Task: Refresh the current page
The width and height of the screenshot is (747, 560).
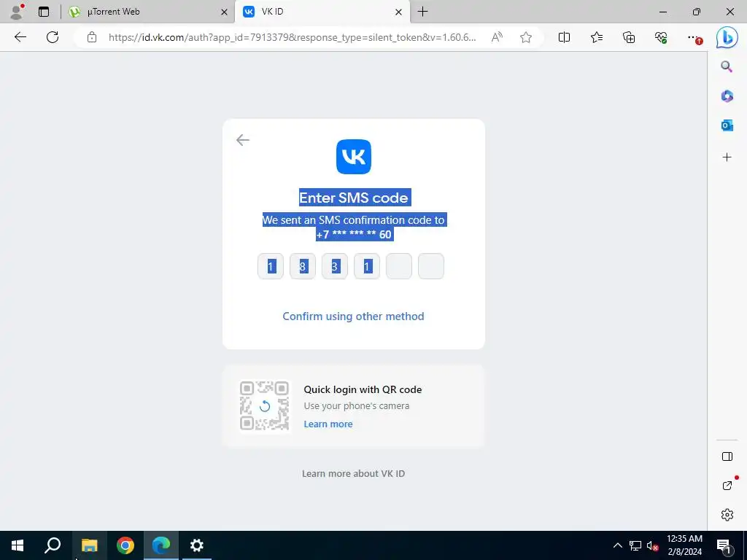Action: pos(53,37)
